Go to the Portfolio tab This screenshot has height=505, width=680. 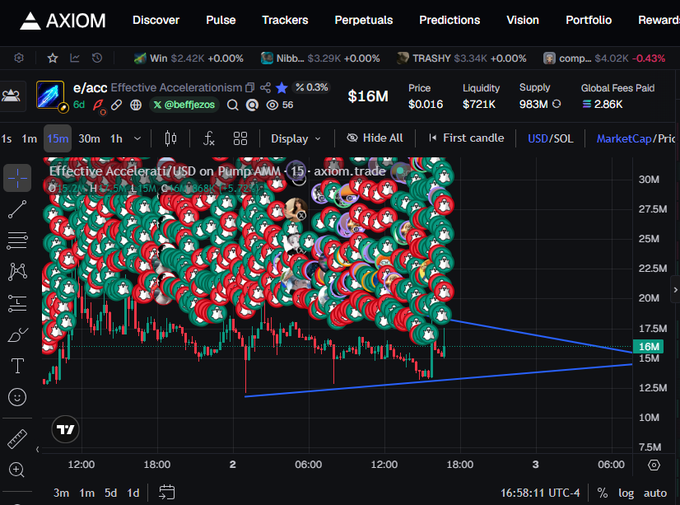[588, 20]
